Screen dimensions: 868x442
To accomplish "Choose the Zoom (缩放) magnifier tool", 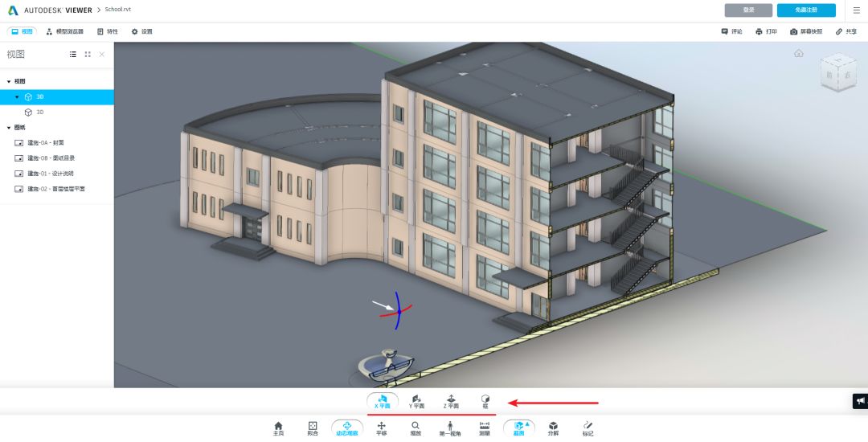I will [x=416, y=428].
